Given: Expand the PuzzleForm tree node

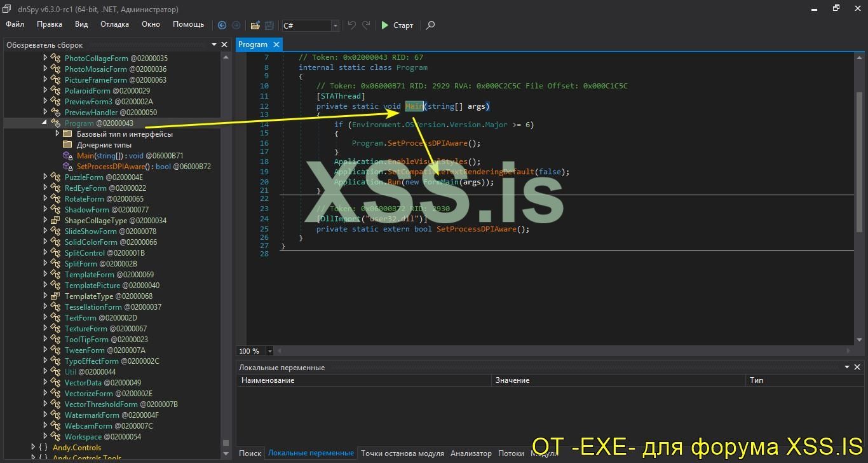Looking at the screenshot, I should click(45, 177).
